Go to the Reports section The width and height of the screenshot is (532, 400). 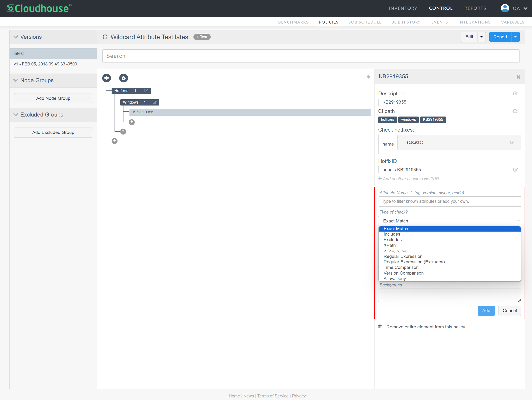(475, 8)
